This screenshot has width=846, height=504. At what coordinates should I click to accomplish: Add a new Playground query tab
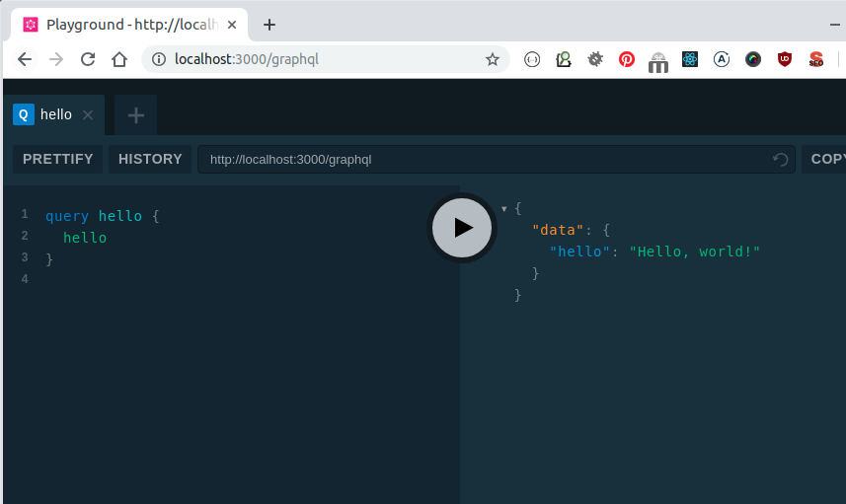[136, 114]
